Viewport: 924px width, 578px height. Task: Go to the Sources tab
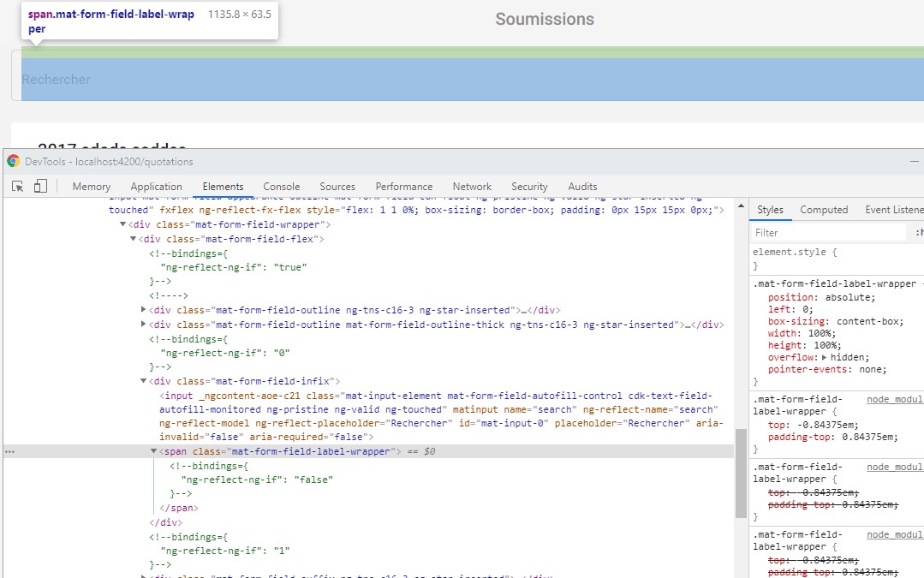(x=337, y=186)
